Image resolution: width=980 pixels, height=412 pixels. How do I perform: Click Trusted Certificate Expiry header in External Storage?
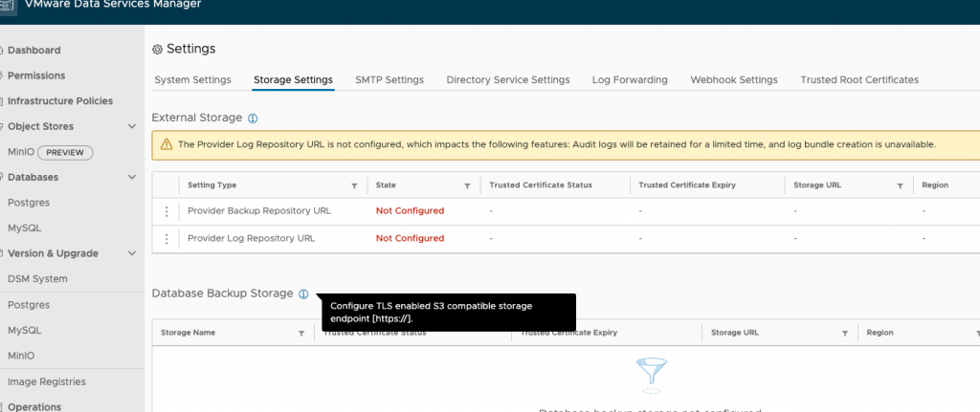click(x=687, y=185)
